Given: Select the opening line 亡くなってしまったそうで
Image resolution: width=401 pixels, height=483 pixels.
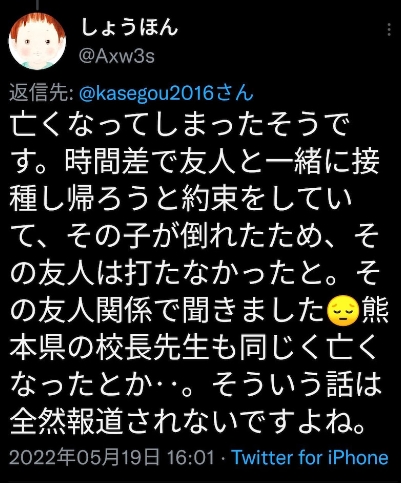Looking at the screenshot, I should click(181, 125).
